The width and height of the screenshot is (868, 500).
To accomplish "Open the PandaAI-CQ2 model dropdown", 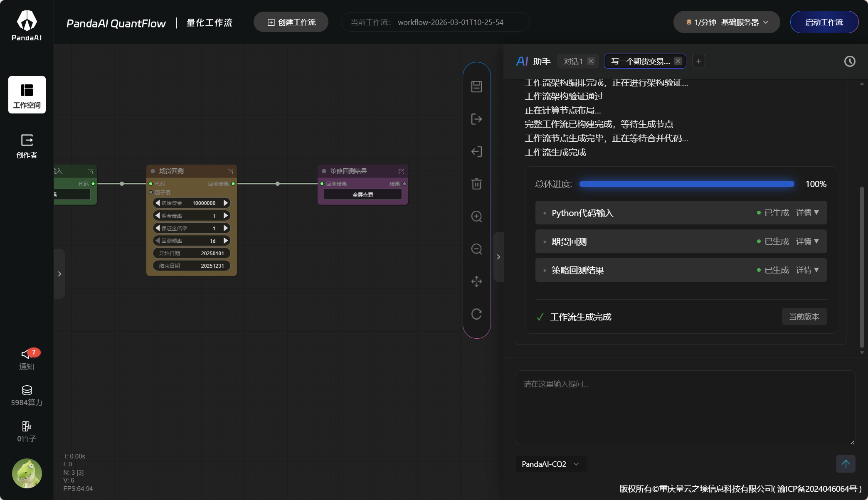I will (x=551, y=464).
